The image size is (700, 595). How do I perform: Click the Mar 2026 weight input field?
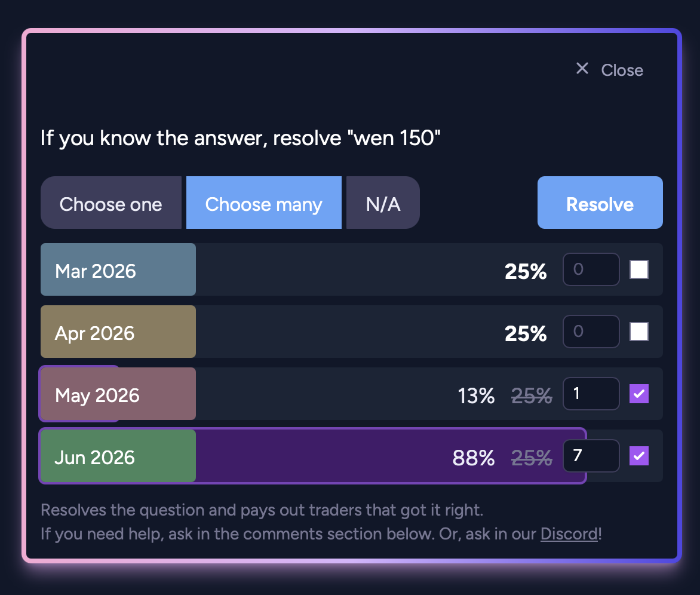pos(591,269)
